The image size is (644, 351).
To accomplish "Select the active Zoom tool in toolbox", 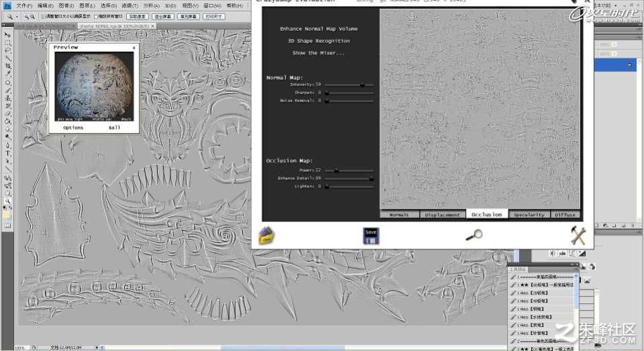I will (7, 201).
